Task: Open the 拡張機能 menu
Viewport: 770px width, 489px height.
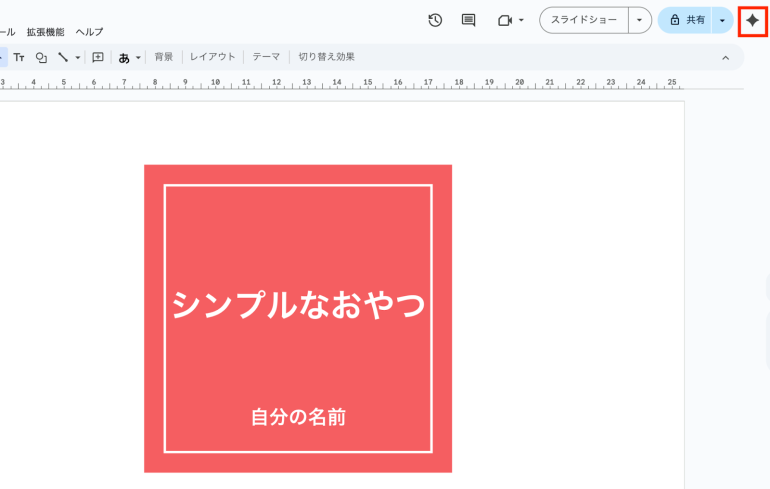Action: (x=46, y=32)
